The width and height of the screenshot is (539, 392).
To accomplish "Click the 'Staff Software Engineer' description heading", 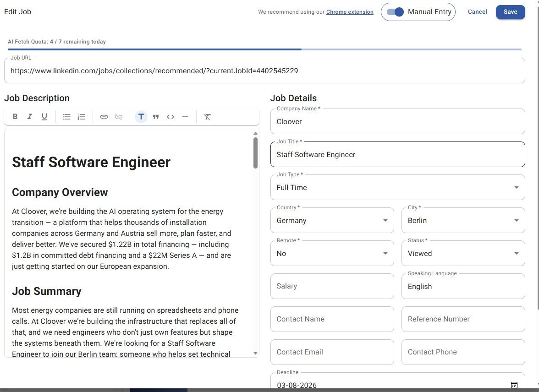I will [x=91, y=162].
